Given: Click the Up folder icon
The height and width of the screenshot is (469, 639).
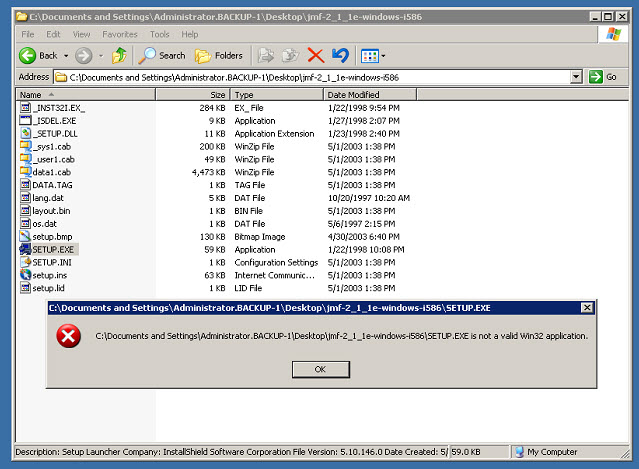Looking at the screenshot, I should (119, 55).
